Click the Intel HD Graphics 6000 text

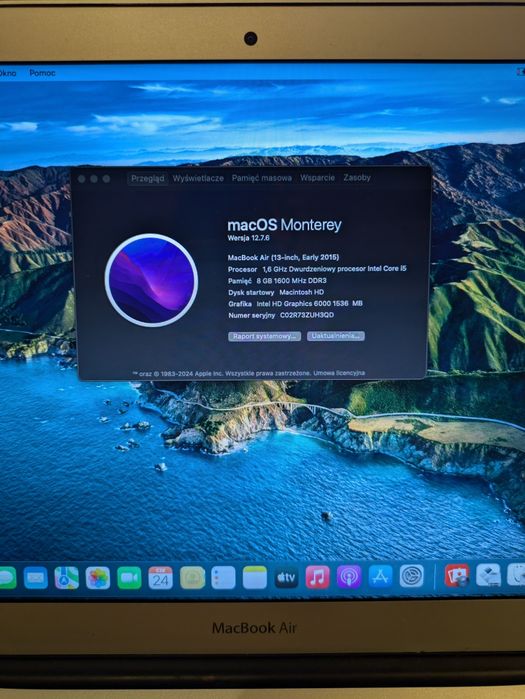(x=310, y=304)
